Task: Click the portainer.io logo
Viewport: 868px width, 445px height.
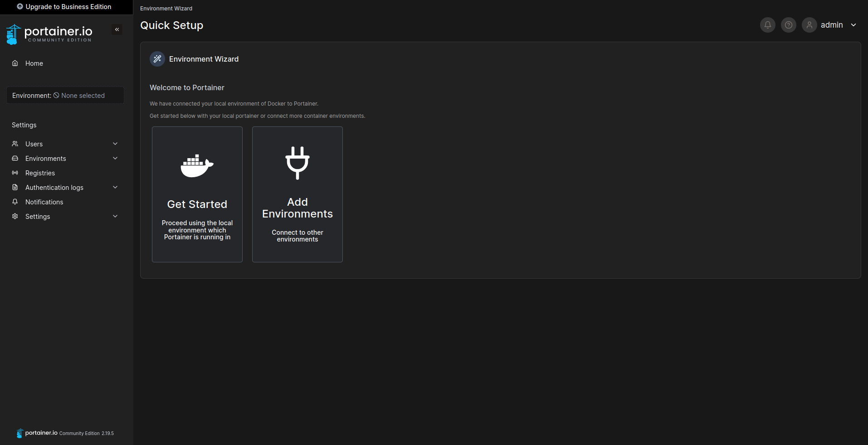Action: click(x=50, y=34)
